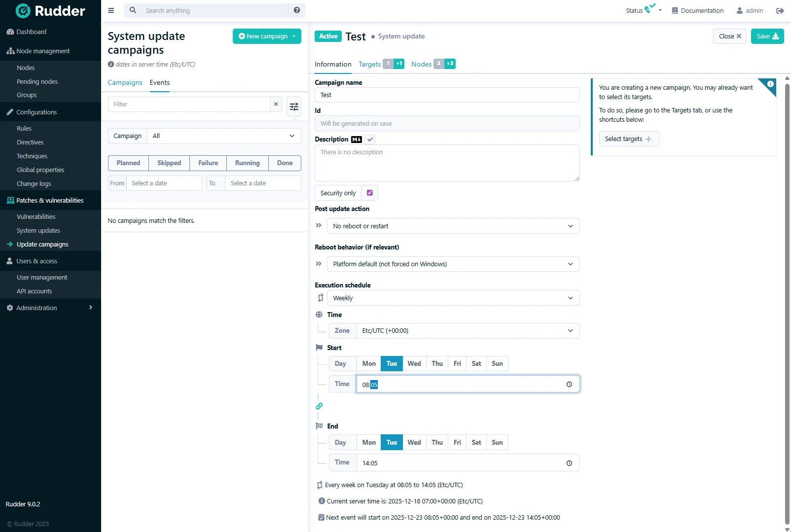Open the filter options sliders icon
The height and width of the screenshot is (532, 791).
pos(294,106)
